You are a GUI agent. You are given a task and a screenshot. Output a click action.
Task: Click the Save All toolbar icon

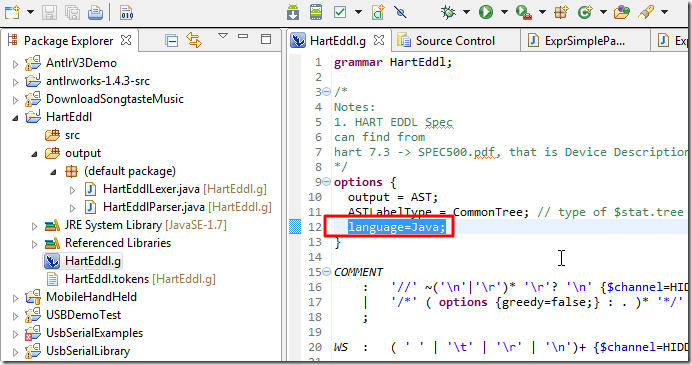pyautogui.click(x=72, y=12)
